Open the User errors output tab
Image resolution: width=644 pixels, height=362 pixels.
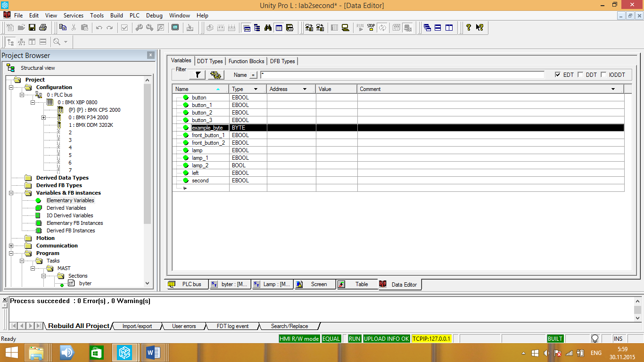point(184,326)
